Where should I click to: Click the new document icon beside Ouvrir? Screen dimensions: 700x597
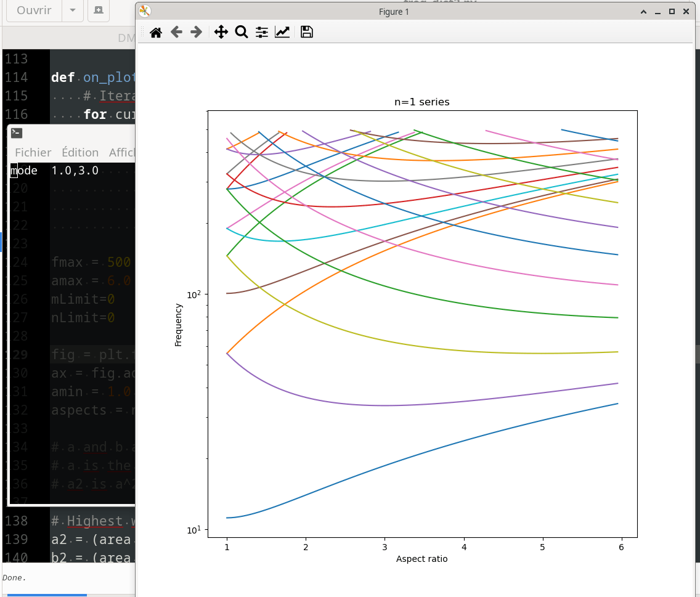tap(99, 10)
